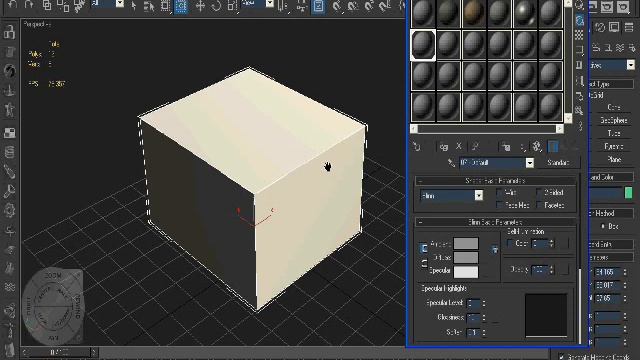
Task: Enable the Self-Illumination Color checkbox
Action: pyautogui.click(x=510, y=243)
